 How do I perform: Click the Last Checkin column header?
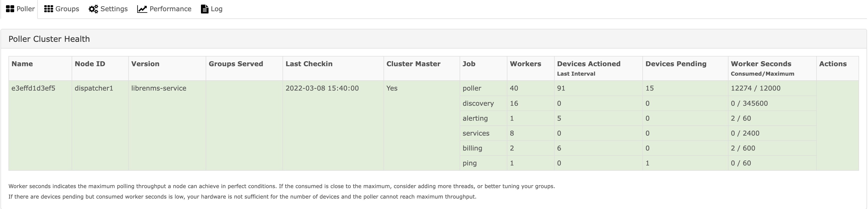click(x=309, y=64)
